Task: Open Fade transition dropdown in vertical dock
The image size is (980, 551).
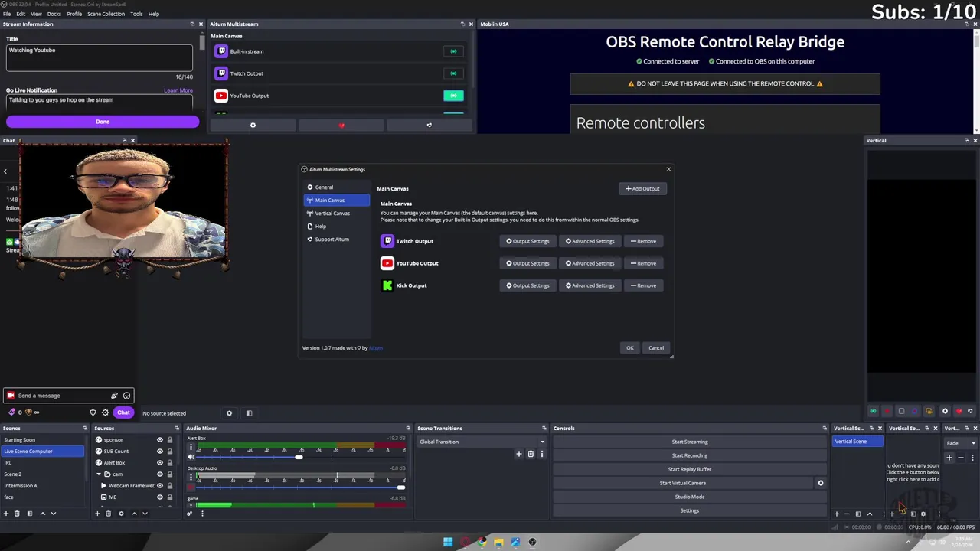Action: 960,443
